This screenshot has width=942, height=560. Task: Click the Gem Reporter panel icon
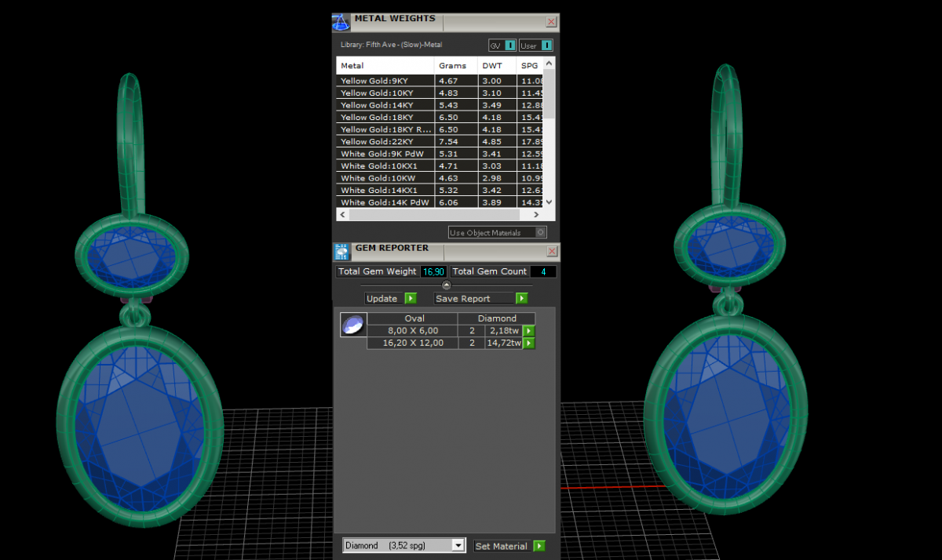click(x=341, y=251)
